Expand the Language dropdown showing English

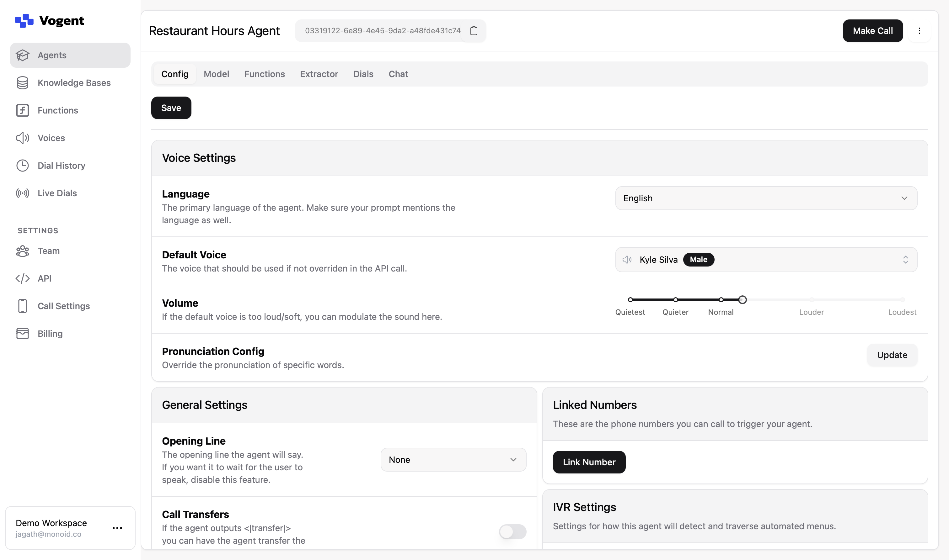(766, 198)
